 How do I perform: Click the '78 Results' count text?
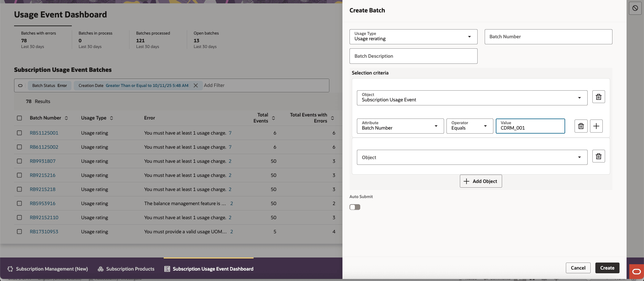(x=38, y=101)
